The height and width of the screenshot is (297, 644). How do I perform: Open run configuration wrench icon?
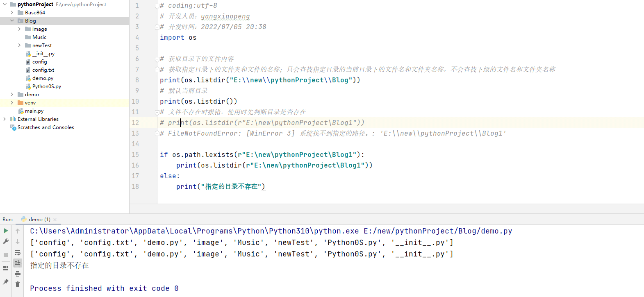(x=6, y=242)
